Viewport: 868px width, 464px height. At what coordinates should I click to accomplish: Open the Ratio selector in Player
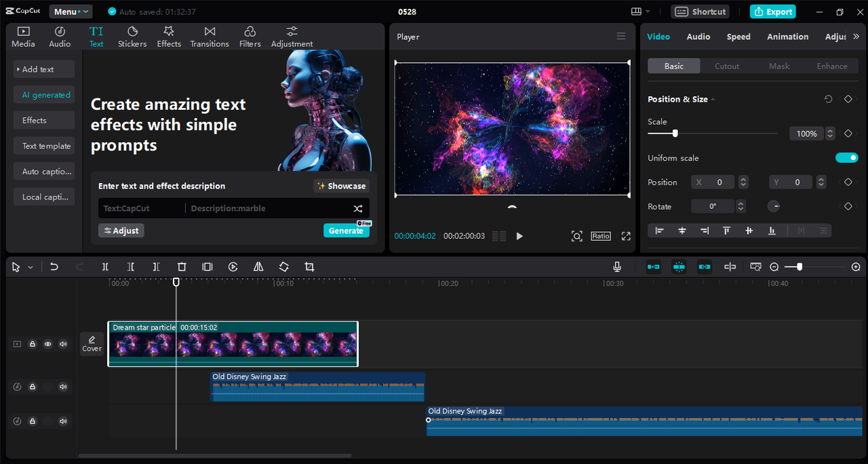601,236
